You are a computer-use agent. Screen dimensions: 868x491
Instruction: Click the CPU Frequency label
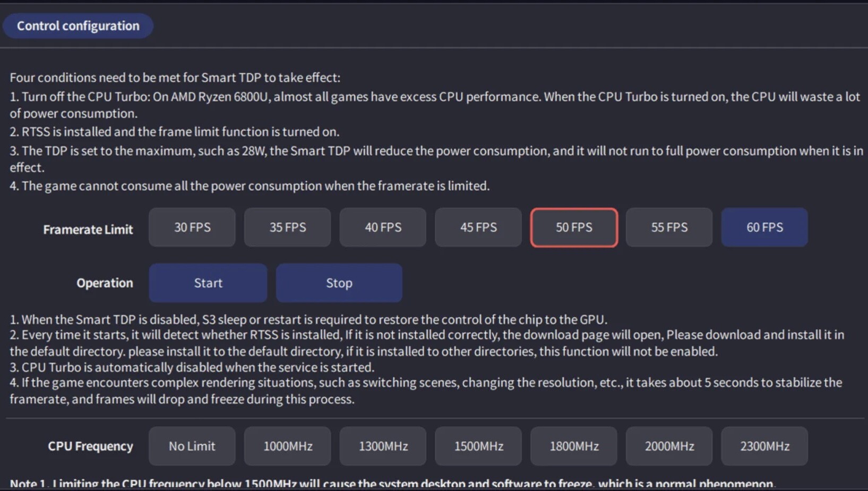click(90, 446)
